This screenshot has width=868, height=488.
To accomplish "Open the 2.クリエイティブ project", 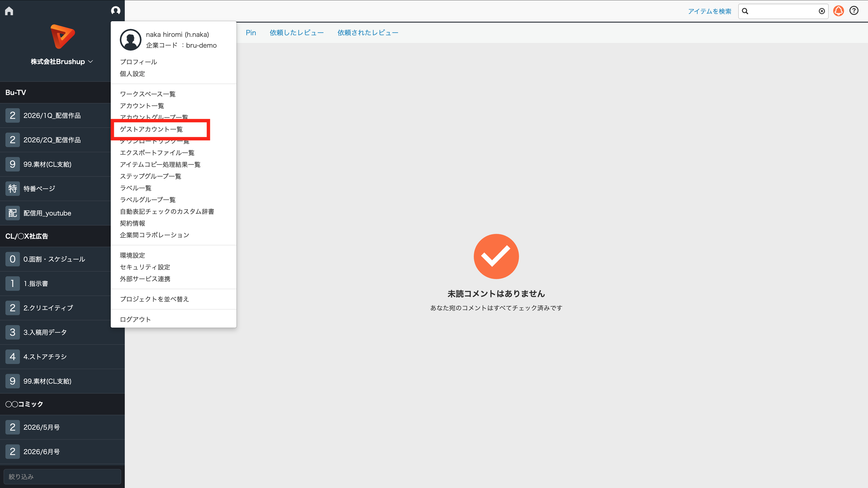I will click(55, 308).
